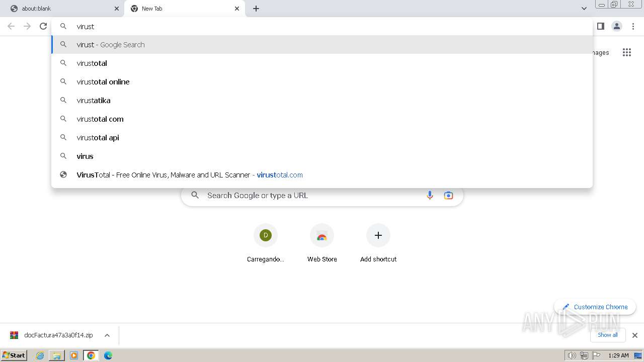Select 'virustotal online' suggestion
644x362 pixels.
click(x=322, y=81)
